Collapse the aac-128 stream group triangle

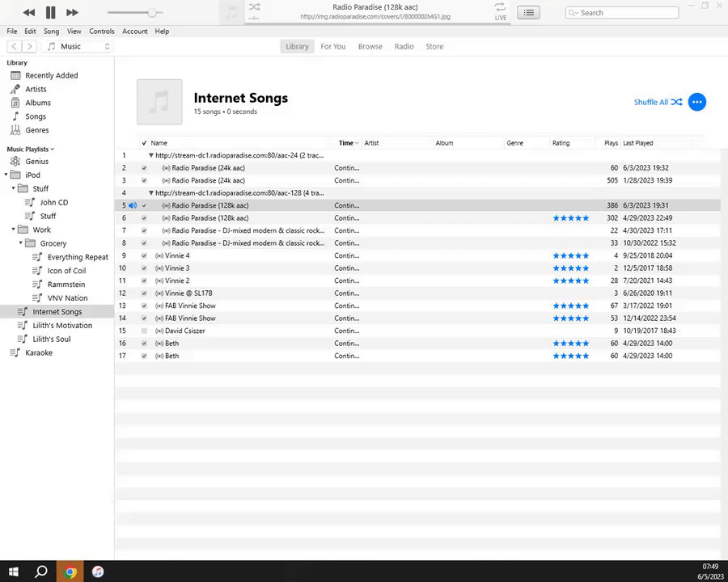click(151, 193)
